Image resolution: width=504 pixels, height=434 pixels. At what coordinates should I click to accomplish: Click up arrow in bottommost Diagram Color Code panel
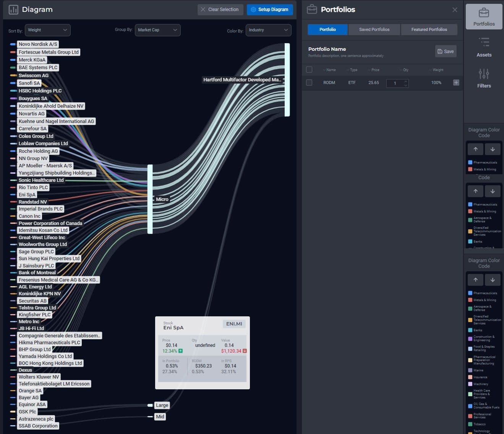pos(475,280)
